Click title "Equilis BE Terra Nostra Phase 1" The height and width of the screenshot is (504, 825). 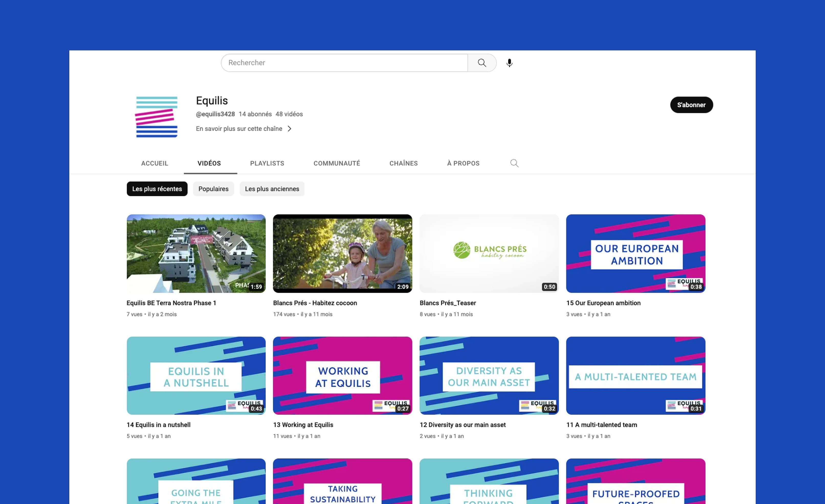pyautogui.click(x=171, y=303)
